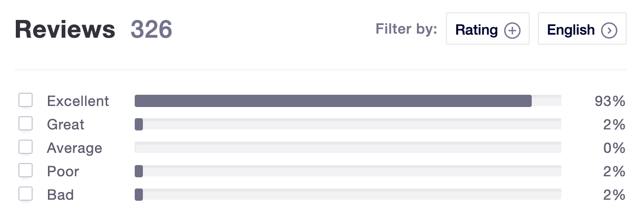Select the Poor rating checkbox
The height and width of the screenshot is (215, 644).
26,171
